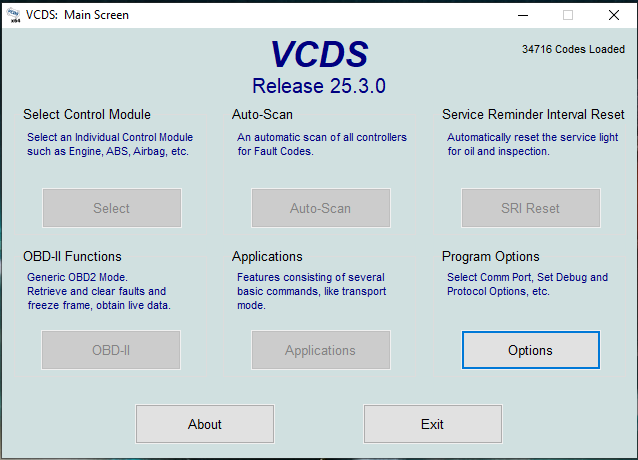Click the '34716 Codes Loaded' status text
638x460 pixels.
573,49
